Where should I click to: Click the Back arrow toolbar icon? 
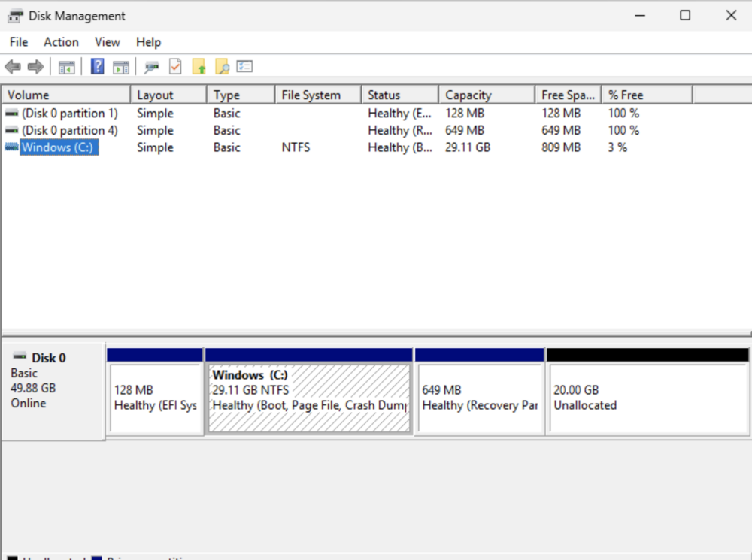pos(13,67)
